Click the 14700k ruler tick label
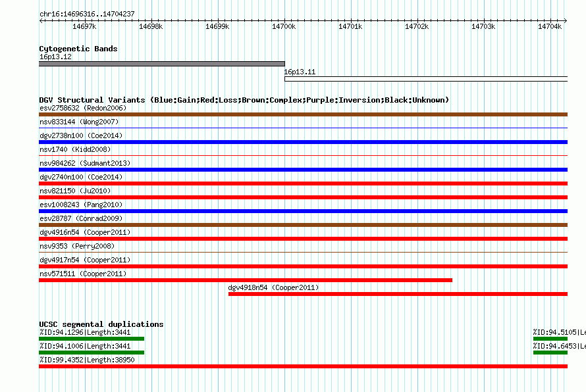The width and height of the screenshot is (586, 392). pyautogui.click(x=284, y=26)
